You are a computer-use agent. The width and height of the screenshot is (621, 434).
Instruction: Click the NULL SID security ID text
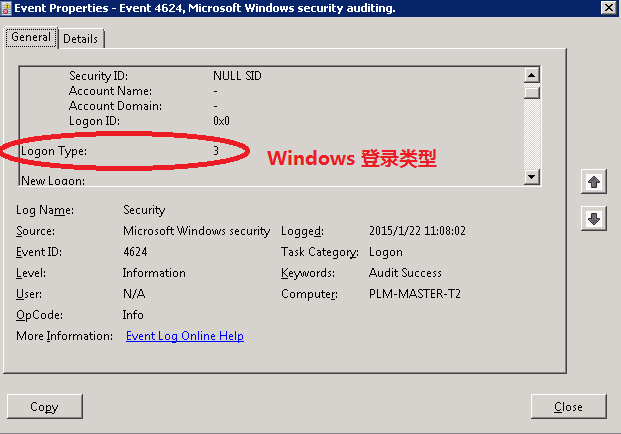[237, 76]
